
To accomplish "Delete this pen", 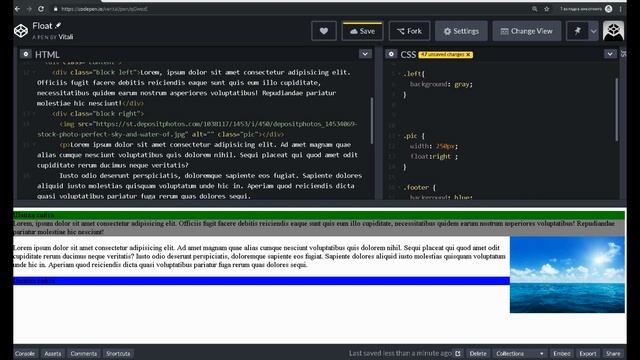I will pos(478,353).
